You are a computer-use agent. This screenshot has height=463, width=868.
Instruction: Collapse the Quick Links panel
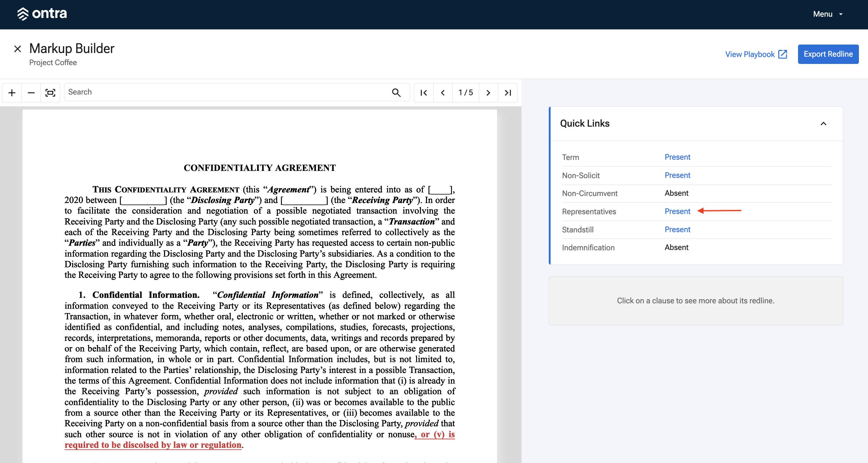(823, 124)
